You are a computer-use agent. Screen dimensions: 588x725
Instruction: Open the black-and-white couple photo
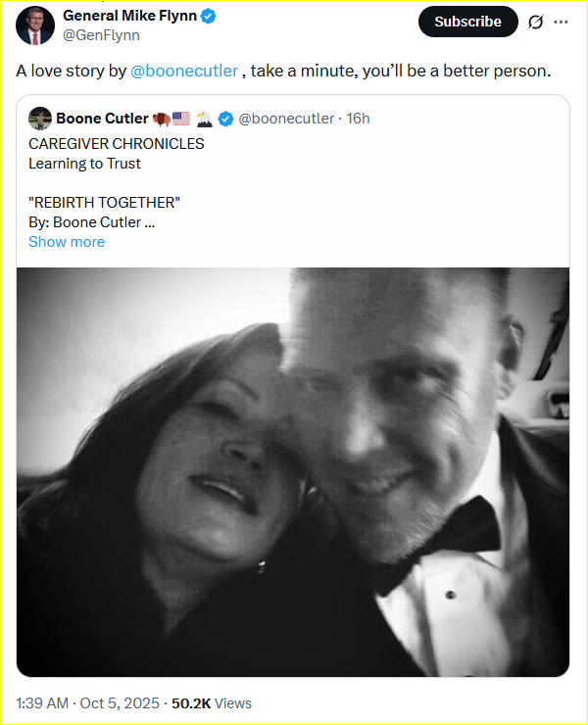click(293, 472)
